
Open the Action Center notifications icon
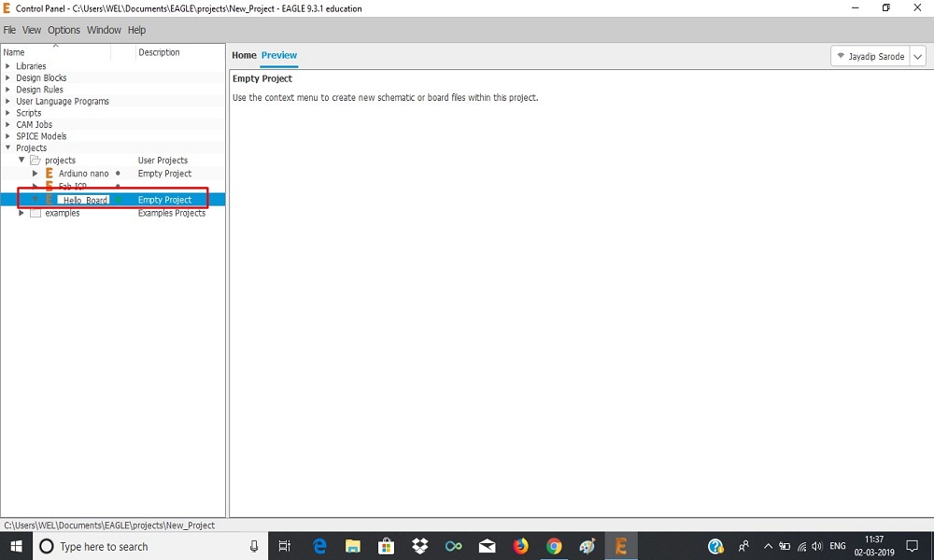[x=912, y=546]
